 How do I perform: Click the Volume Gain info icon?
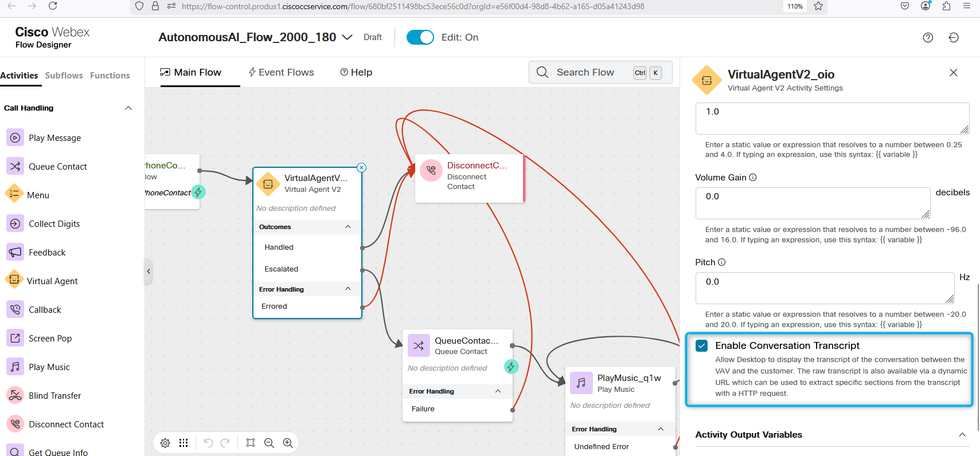pos(753,178)
